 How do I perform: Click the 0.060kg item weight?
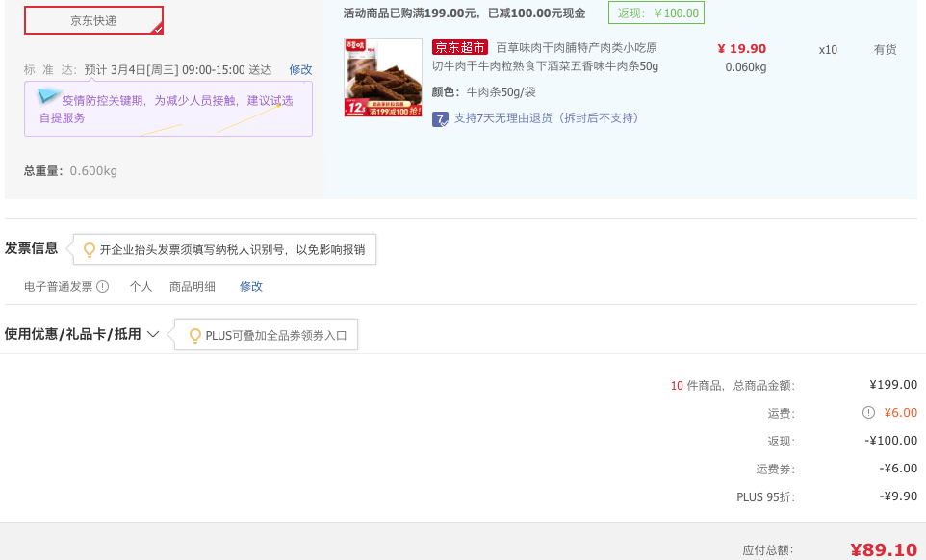click(746, 67)
